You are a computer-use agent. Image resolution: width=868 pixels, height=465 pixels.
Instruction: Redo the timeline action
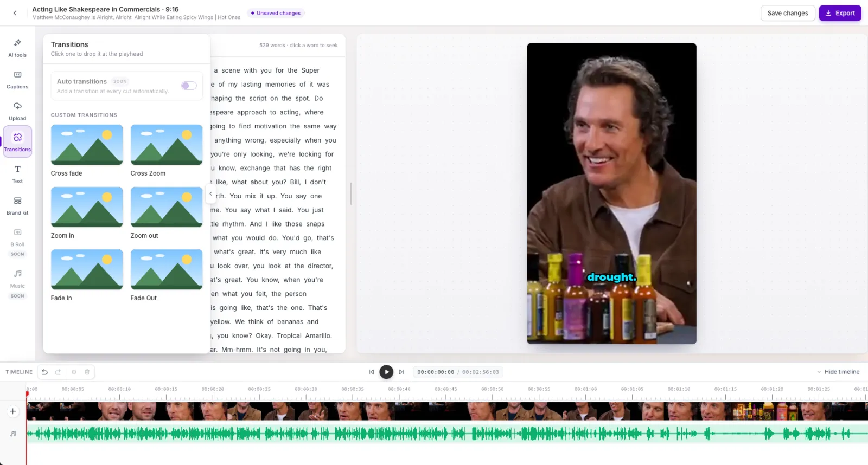pyautogui.click(x=58, y=372)
